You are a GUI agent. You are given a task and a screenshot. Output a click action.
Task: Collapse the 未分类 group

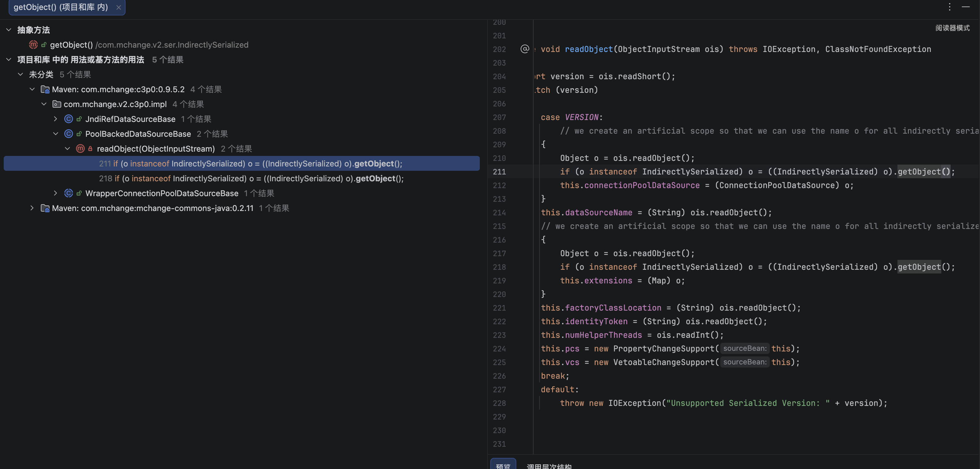(x=20, y=74)
